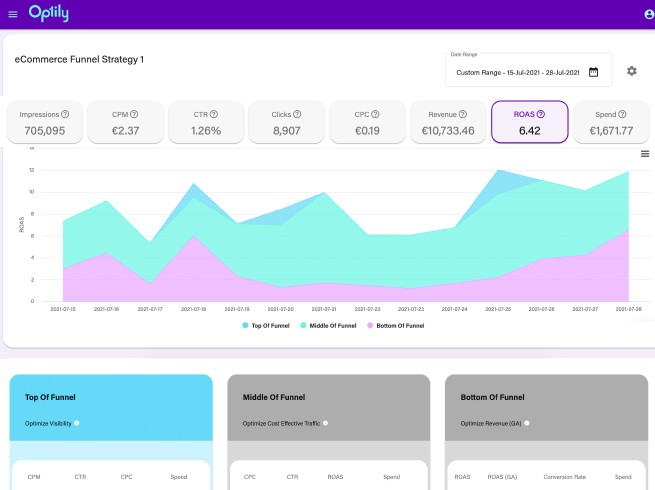This screenshot has width=655, height=490.
Task: Click the 2021-07-21 axis date label
Action: coord(324,309)
